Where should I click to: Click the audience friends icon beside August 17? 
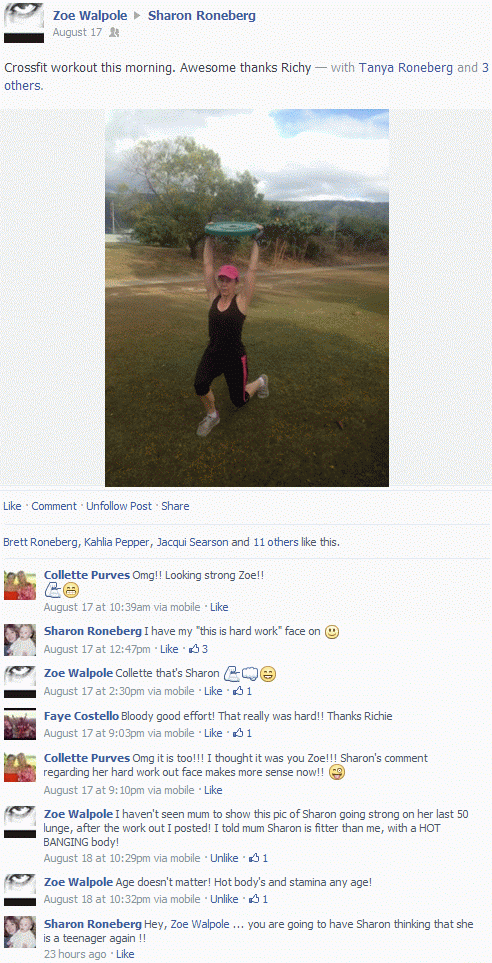(114, 33)
